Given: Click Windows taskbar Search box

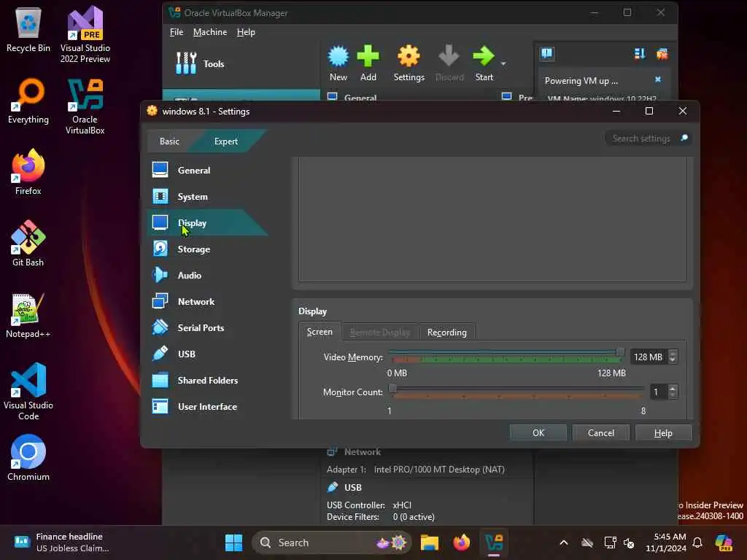Looking at the screenshot, I should [332, 542].
